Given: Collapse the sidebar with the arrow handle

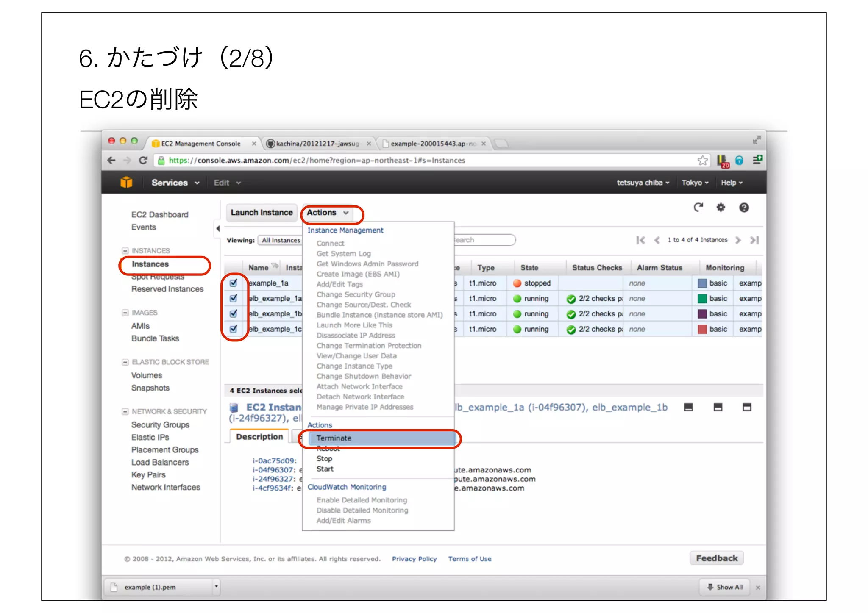Looking at the screenshot, I should tap(218, 229).
